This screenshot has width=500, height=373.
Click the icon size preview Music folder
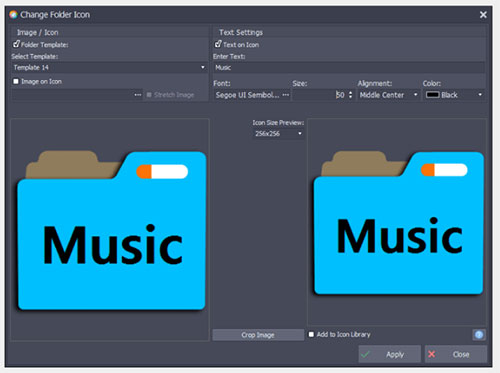[x=398, y=223]
